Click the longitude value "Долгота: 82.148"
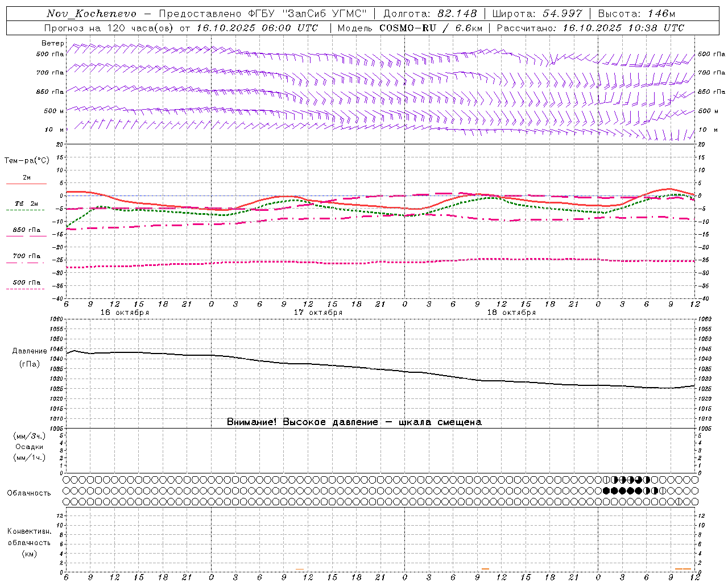 pos(430,14)
